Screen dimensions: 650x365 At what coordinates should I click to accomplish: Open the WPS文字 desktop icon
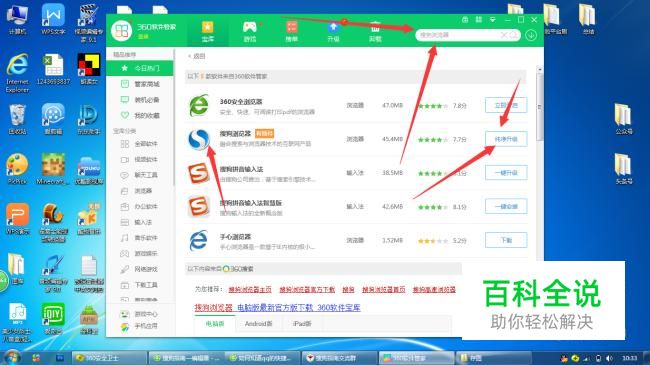coord(53,19)
